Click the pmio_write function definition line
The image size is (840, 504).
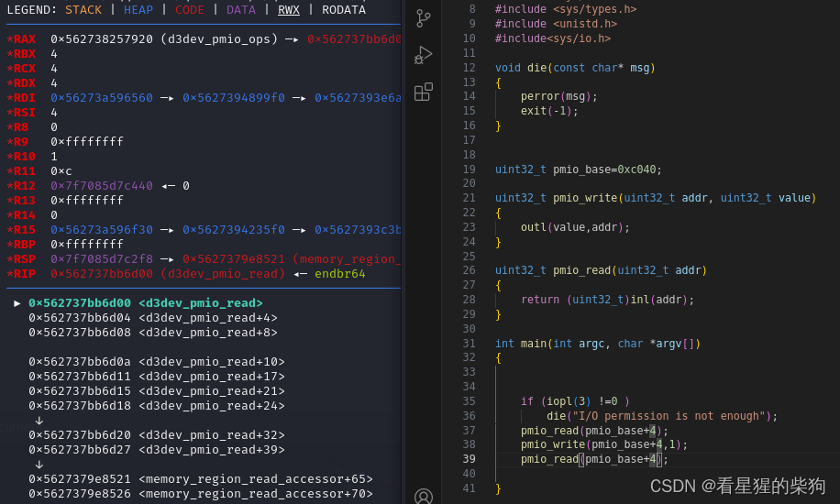tap(655, 198)
